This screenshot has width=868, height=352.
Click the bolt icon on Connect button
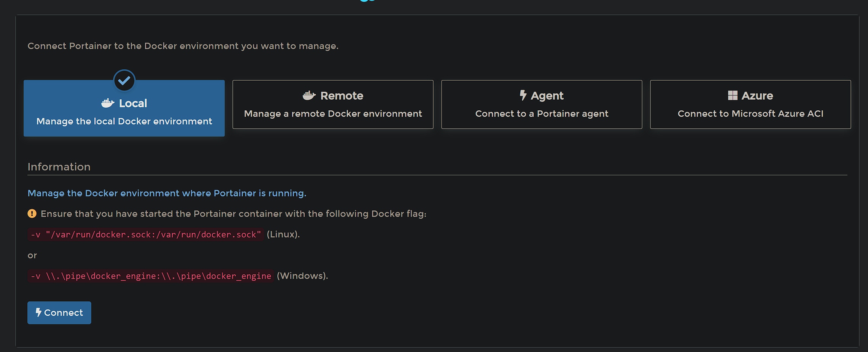point(38,312)
